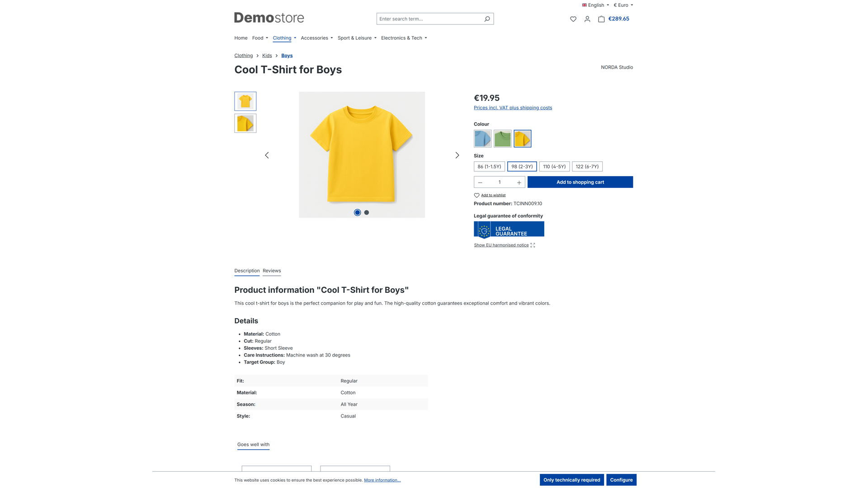Open the Electronics & Tech menu
Screen dimensions: 868x488
(x=404, y=38)
